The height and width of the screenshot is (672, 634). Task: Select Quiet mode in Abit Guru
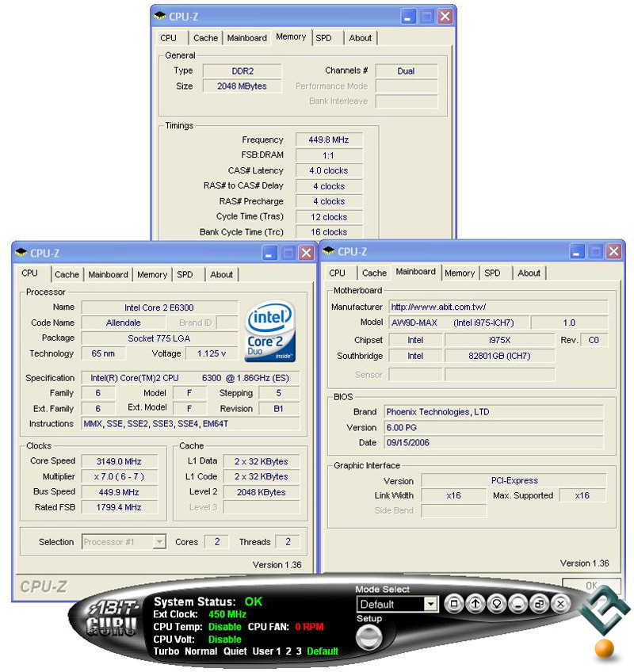pyautogui.click(x=235, y=651)
